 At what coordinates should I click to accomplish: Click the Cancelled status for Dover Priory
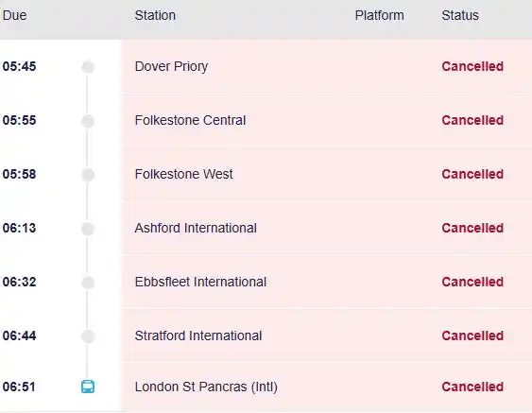tap(472, 66)
